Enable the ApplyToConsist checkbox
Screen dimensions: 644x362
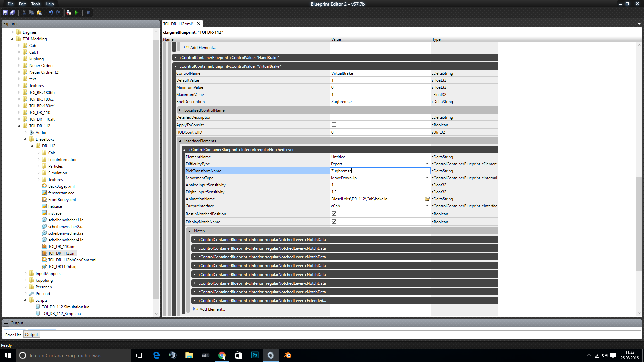click(x=334, y=125)
